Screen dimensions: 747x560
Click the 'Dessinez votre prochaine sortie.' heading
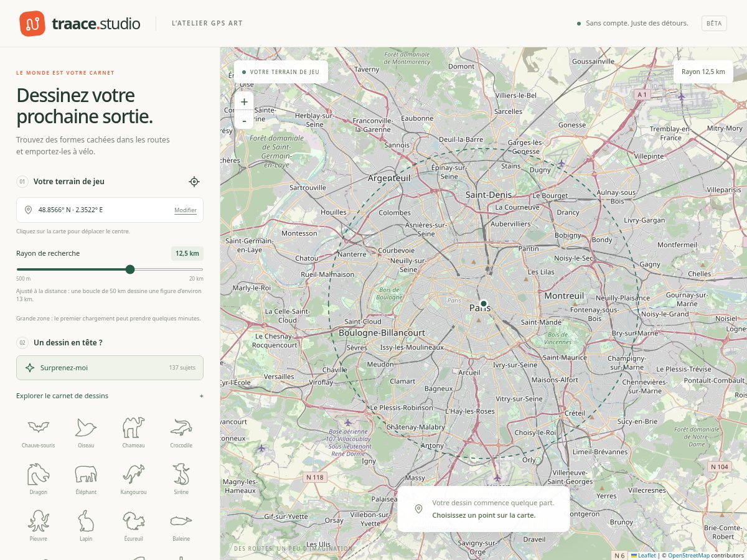(x=85, y=106)
